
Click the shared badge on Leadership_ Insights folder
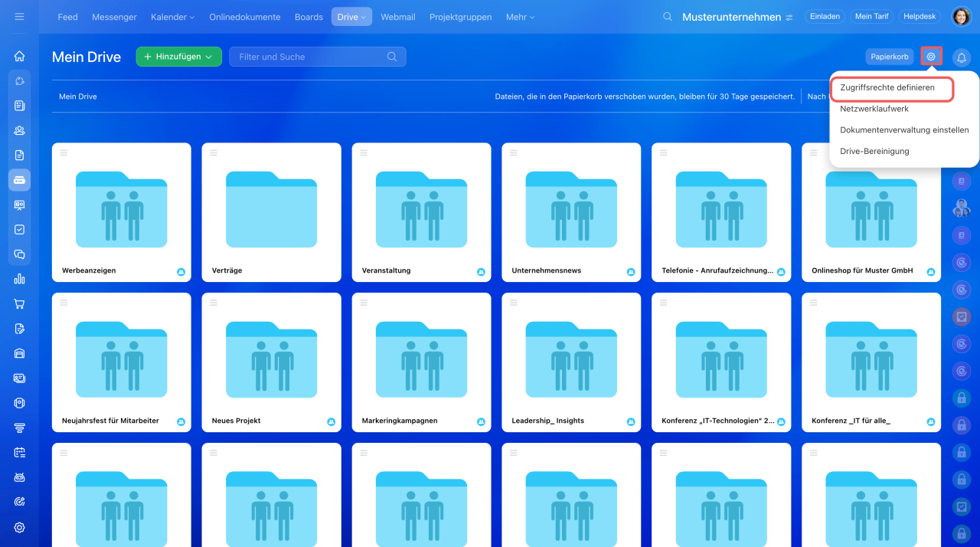click(631, 422)
